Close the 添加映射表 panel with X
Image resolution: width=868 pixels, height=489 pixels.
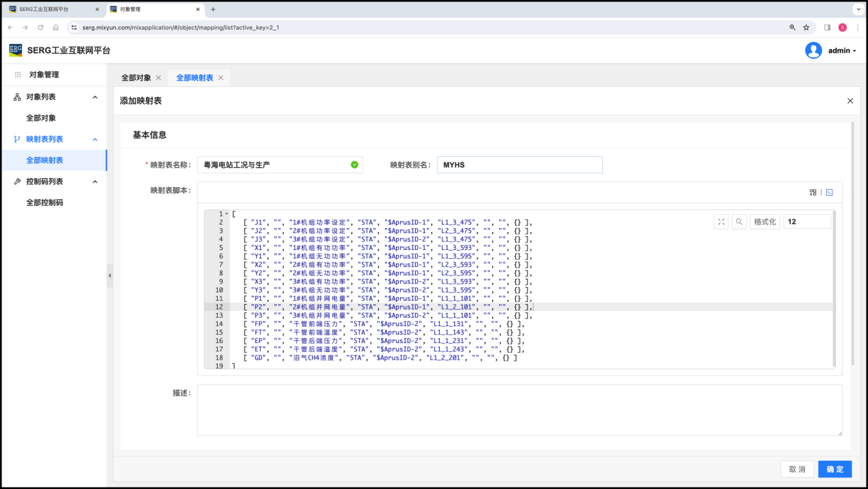click(x=850, y=101)
